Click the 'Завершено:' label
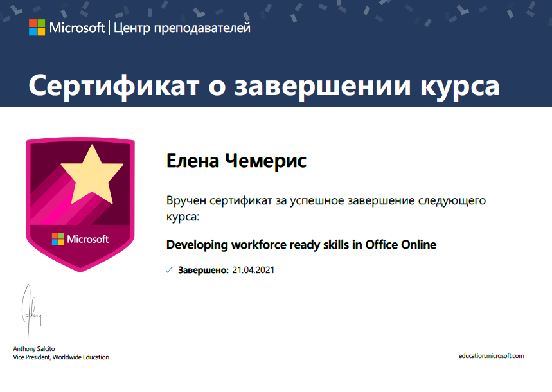Image resolution: width=552 pixels, height=392 pixels. 203,270
